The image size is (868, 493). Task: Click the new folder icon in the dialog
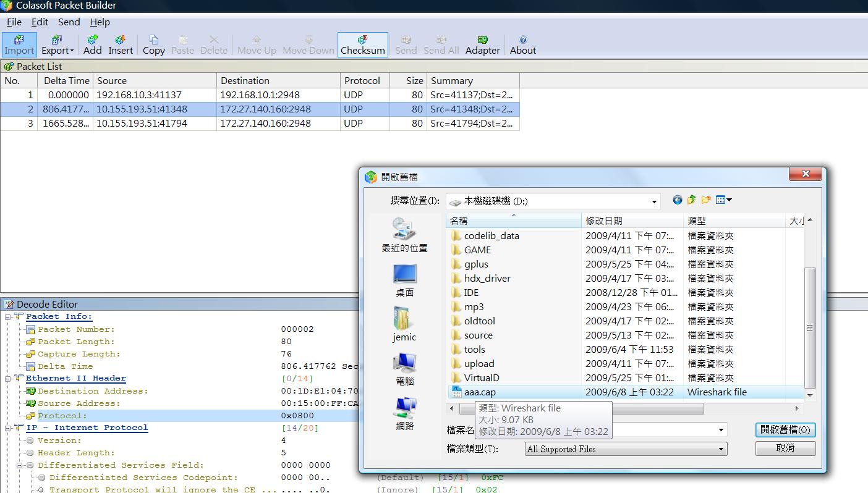point(706,200)
